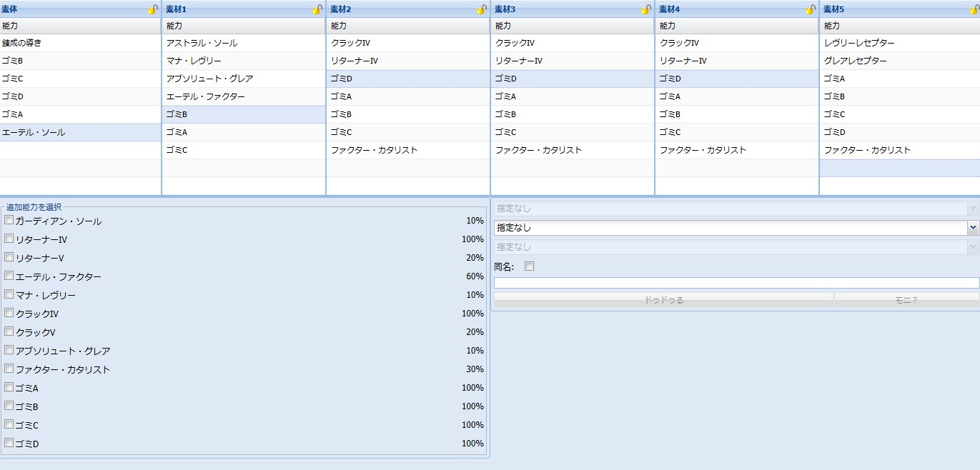Click the 能力 column header in 素材5

tap(899, 26)
